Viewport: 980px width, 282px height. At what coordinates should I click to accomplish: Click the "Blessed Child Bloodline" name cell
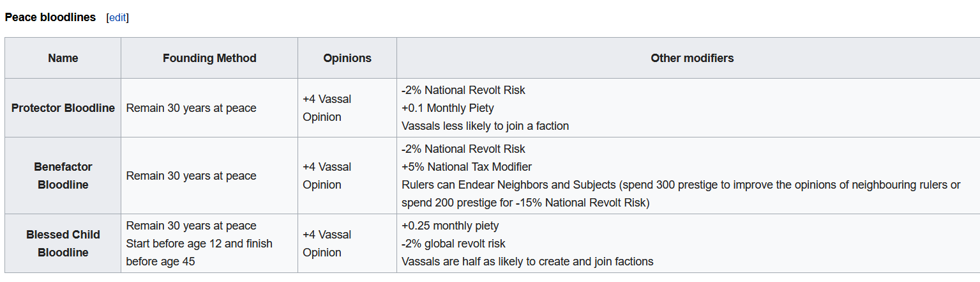pos(63,244)
